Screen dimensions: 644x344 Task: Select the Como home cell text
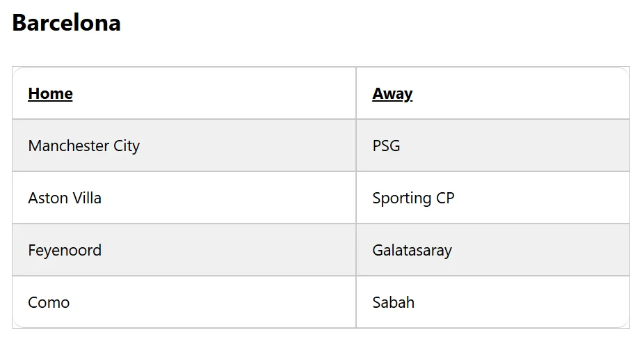[49, 302]
